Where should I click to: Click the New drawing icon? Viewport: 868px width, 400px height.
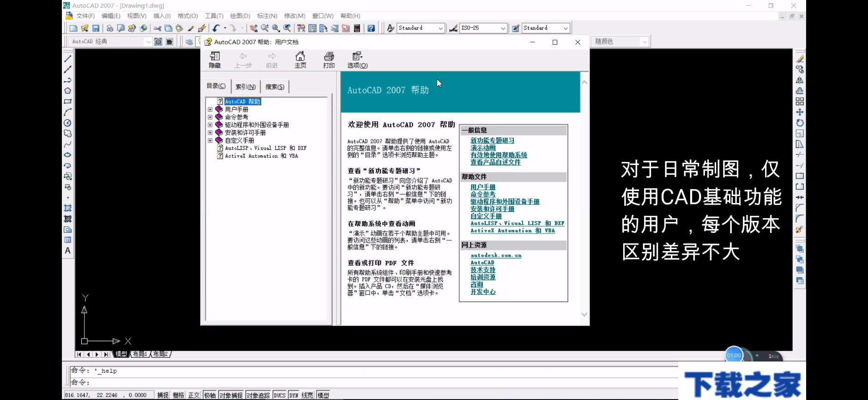click(x=73, y=28)
